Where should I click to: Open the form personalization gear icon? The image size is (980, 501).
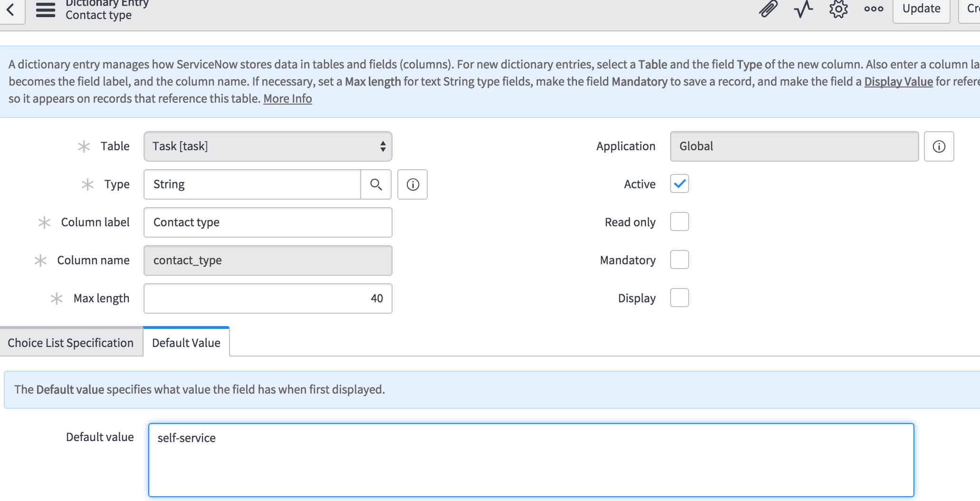click(838, 10)
